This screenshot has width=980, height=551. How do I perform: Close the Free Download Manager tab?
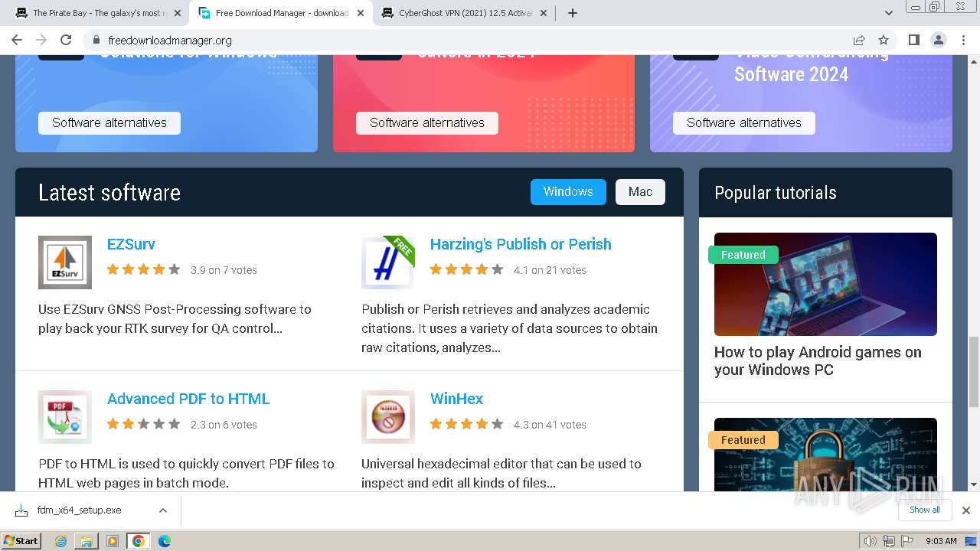pyautogui.click(x=361, y=13)
